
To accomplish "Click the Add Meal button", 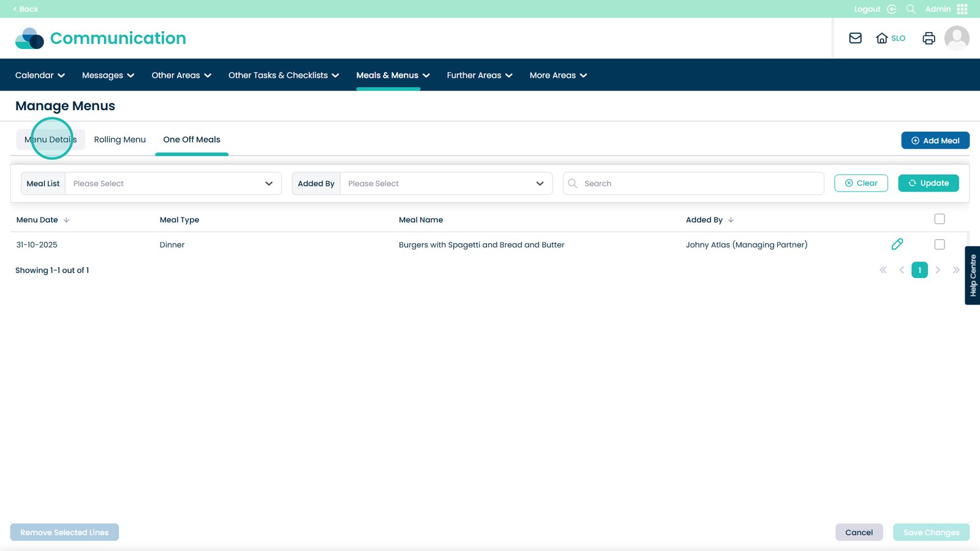I will point(935,140).
